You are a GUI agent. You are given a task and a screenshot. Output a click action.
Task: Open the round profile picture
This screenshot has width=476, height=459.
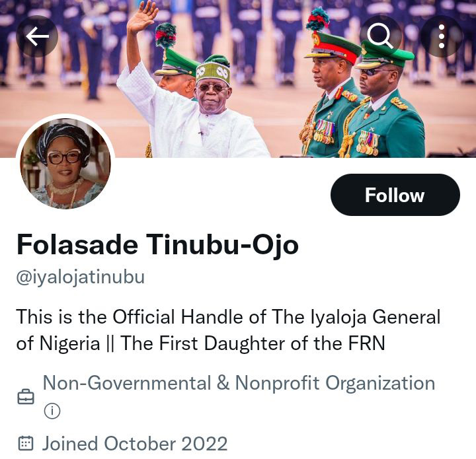65,164
